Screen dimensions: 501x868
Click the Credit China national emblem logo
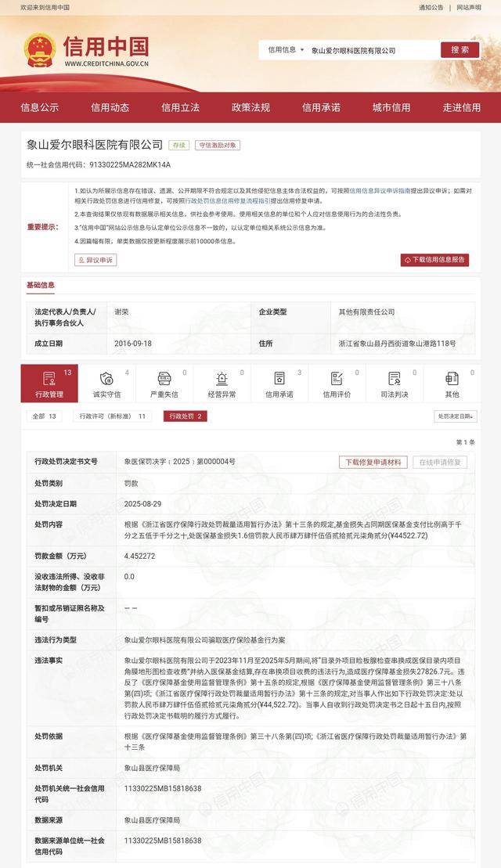39,50
